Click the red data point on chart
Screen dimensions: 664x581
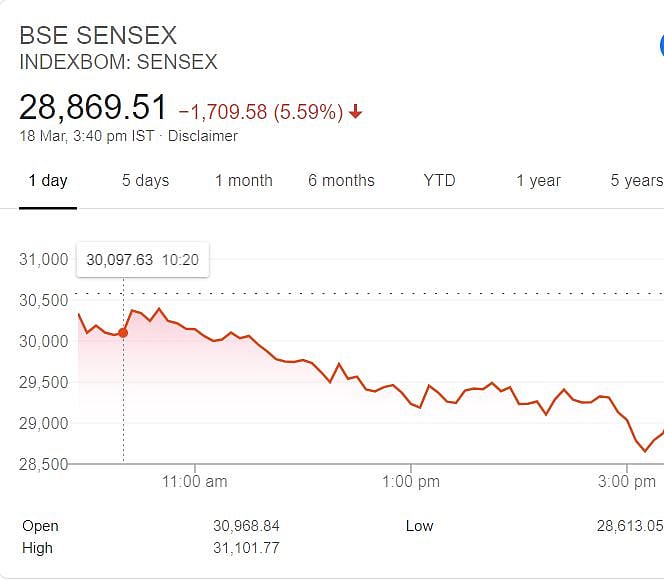(x=123, y=332)
